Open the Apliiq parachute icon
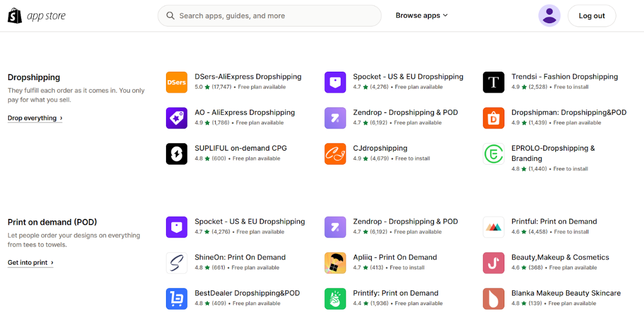Image resolution: width=644 pixels, height=312 pixels. [x=335, y=263]
